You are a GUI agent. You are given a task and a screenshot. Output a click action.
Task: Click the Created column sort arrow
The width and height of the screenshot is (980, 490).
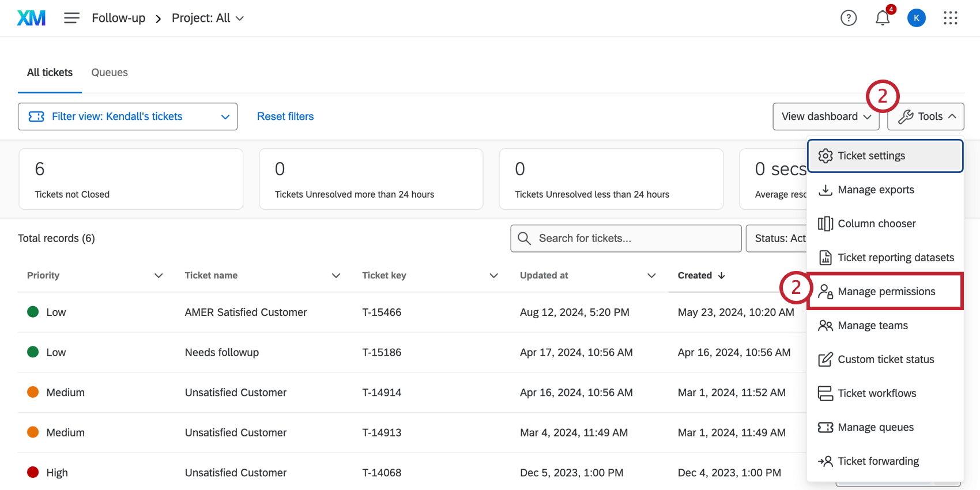coord(721,276)
